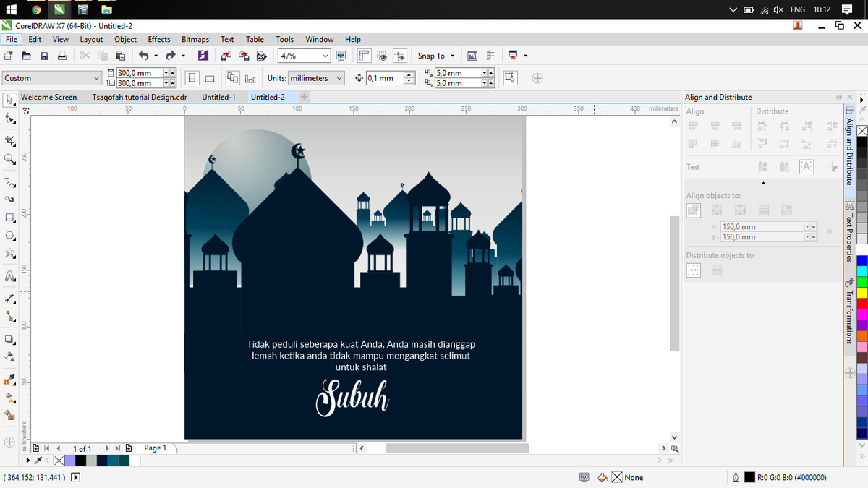Click the Snap To button
868x488 pixels.
pos(436,56)
